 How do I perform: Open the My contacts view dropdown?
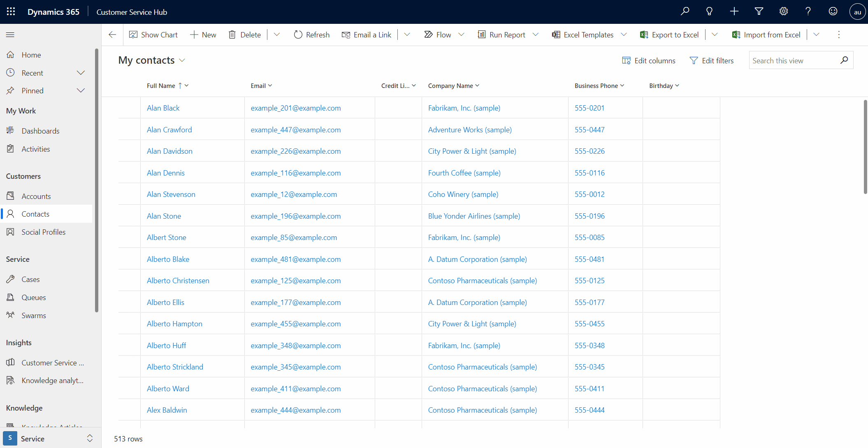(x=182, y=60)
